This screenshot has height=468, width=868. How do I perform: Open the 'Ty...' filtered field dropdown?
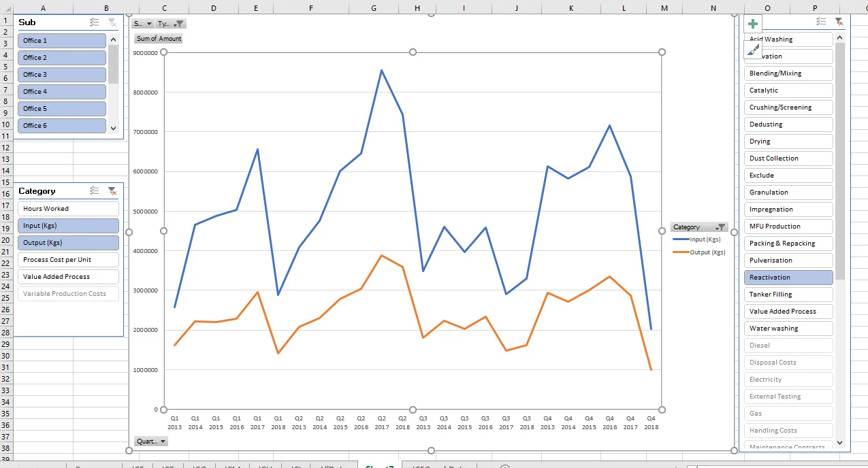tap(170, 23)
